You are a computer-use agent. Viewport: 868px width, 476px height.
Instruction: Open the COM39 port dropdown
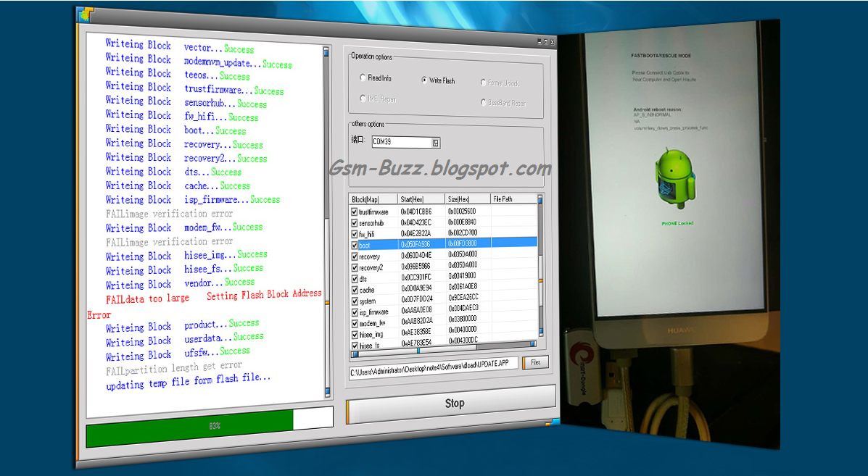tap(436, 143)
